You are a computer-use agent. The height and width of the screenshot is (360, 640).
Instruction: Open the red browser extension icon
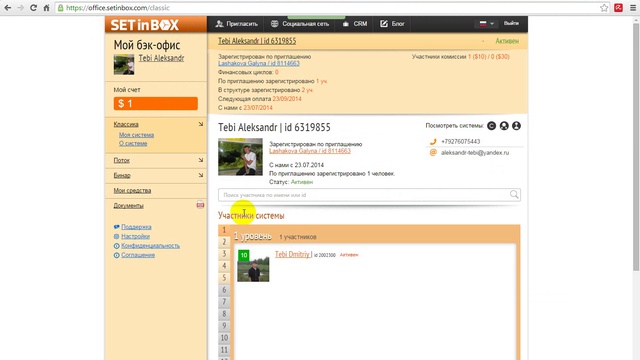(x=618, y=8)
